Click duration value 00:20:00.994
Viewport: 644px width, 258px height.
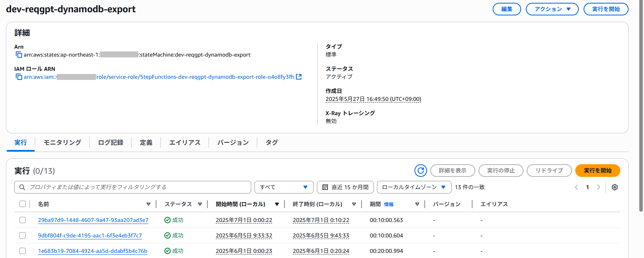click(386, 251)
